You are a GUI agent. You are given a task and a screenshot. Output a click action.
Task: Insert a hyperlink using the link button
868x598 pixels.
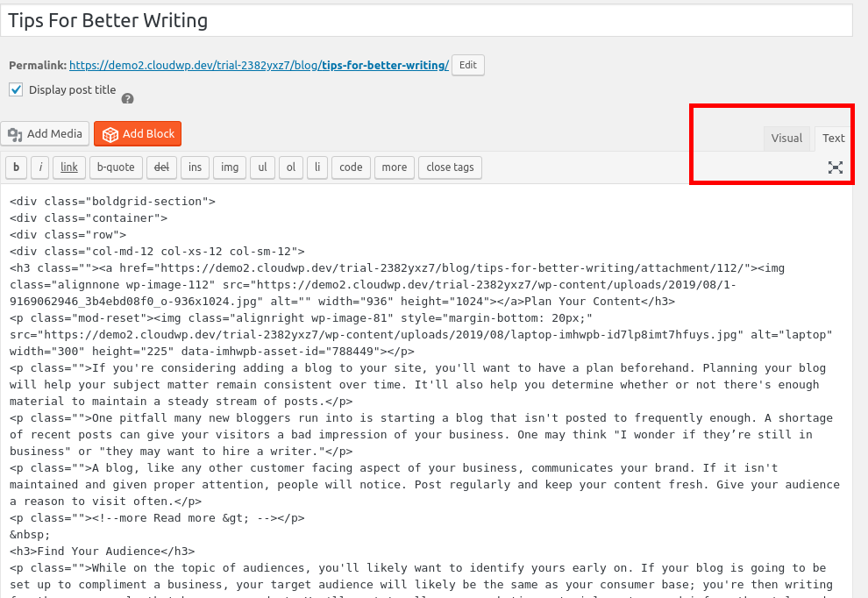pos(68,167)
